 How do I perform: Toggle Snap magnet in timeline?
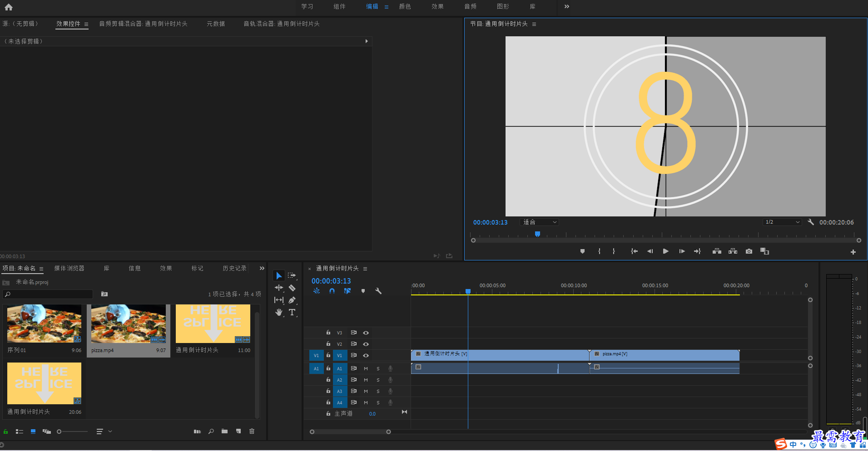click(x=332, y=291)
